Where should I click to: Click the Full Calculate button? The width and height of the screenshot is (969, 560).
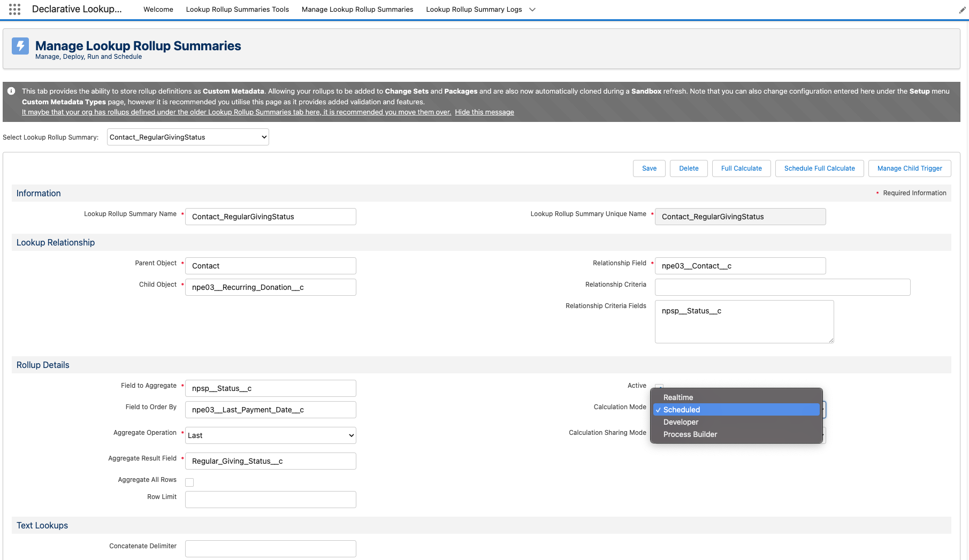point(741,168)
